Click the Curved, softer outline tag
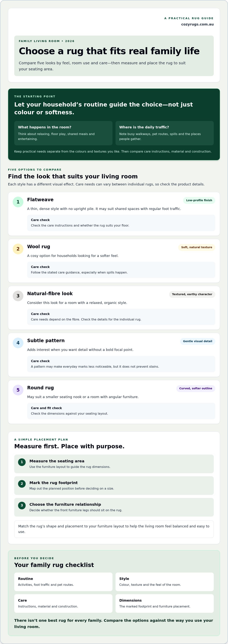 [196, 388]
